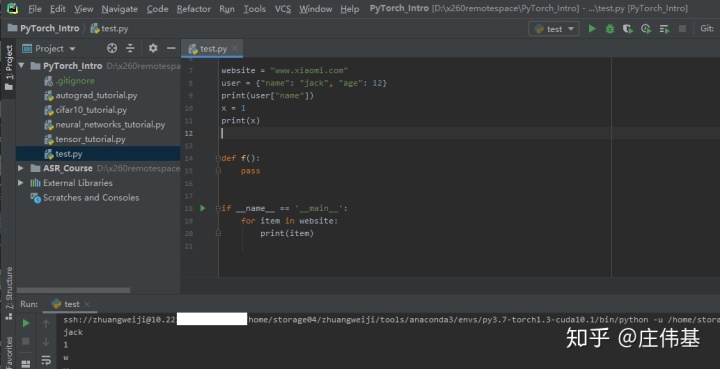Open the Edit menu
Viewport: 720px width, 369px height.
58,9
